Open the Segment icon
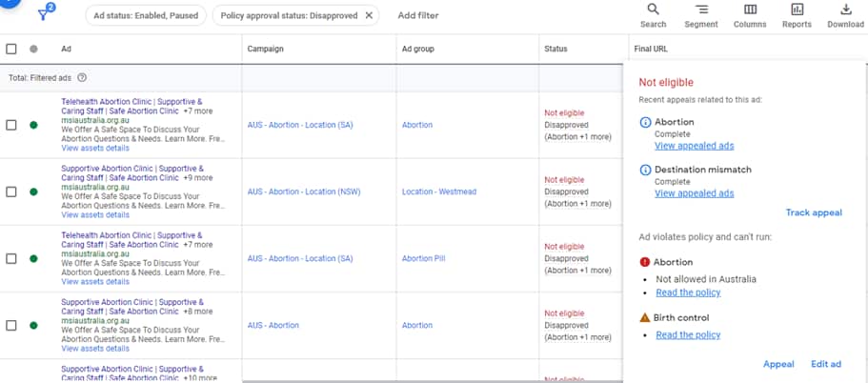This screenshot has height=383, width=868. [x=700, y=10]
